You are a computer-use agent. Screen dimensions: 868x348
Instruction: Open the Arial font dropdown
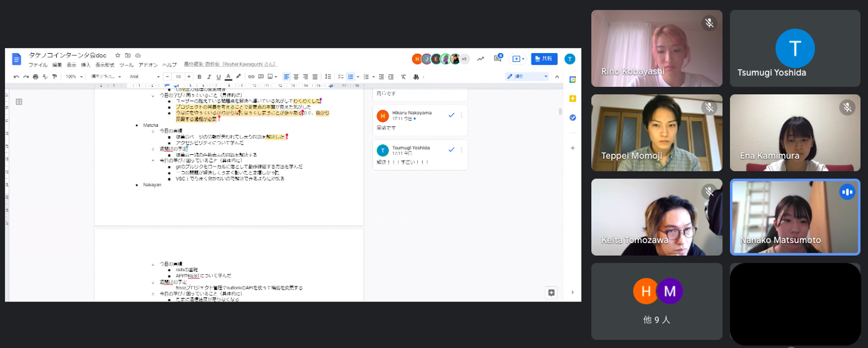tap(143, 77)
